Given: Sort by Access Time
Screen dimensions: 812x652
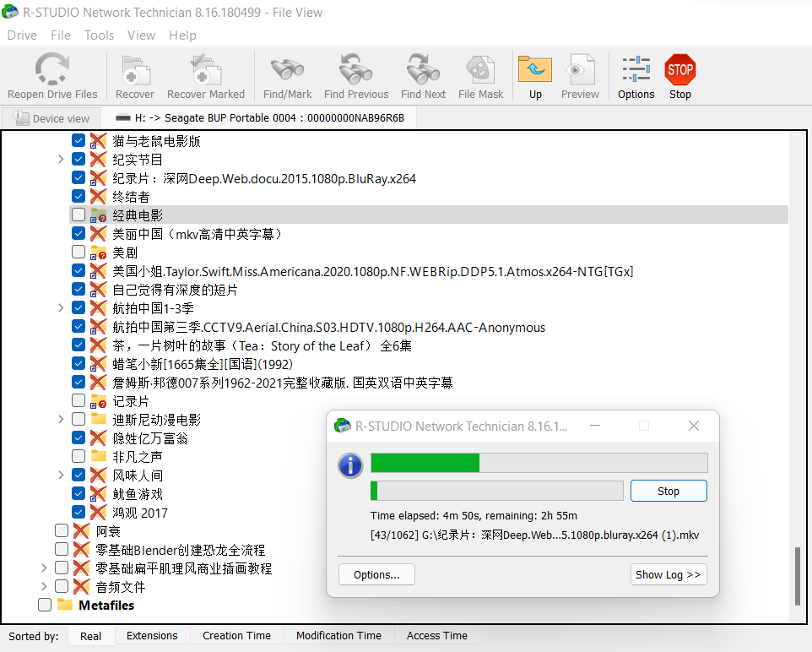Looking at the screenshot, I should coord(437,636).
